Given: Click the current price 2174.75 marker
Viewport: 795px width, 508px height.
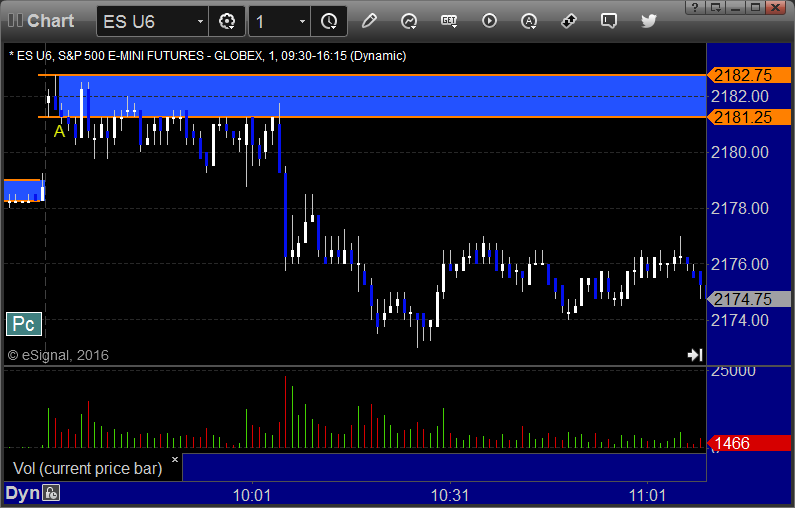Looking at the screenshot, I should pos(749,299).
